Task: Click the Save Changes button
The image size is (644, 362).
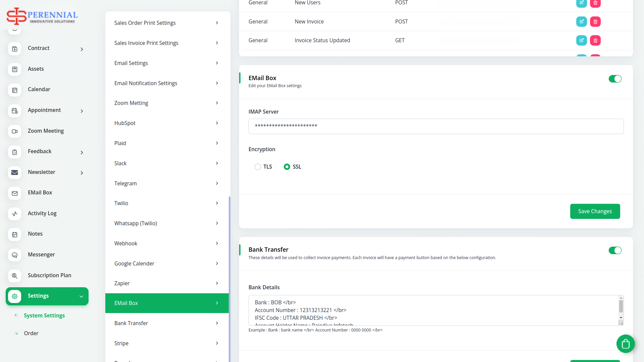Action: coord(595,211)
